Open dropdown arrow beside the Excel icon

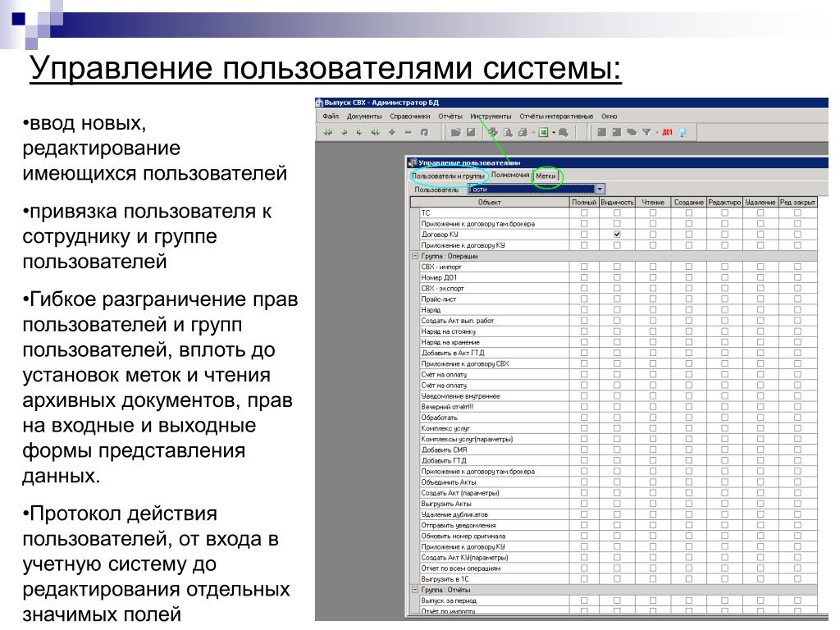click(554, 132)
